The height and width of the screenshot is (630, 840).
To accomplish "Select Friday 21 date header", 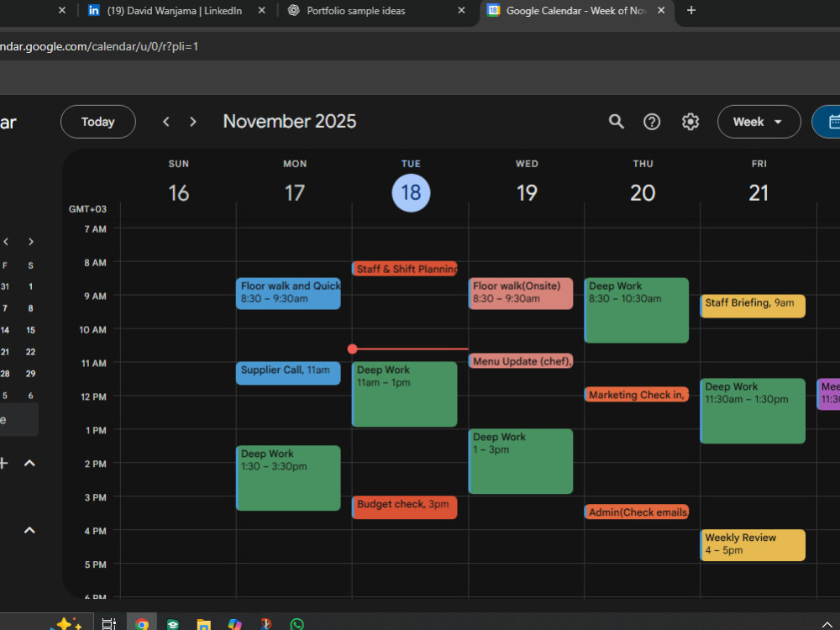I will pyautogui.click(x=759, y=193).
